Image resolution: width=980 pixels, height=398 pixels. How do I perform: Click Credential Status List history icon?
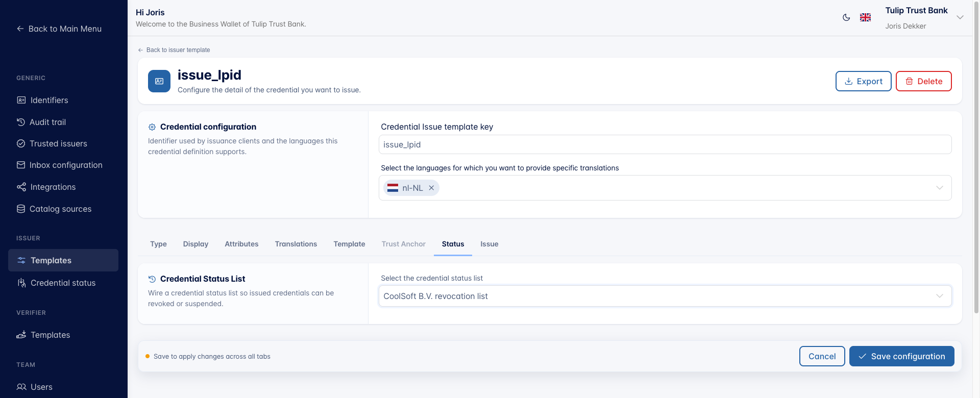pyautogui.click(x=152, y=279)
